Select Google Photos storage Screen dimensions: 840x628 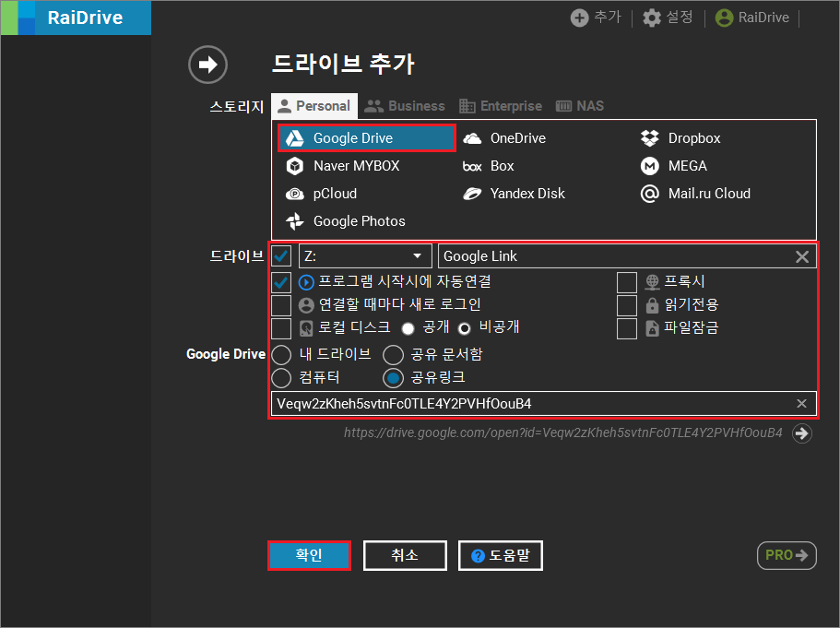coord(346,221)
